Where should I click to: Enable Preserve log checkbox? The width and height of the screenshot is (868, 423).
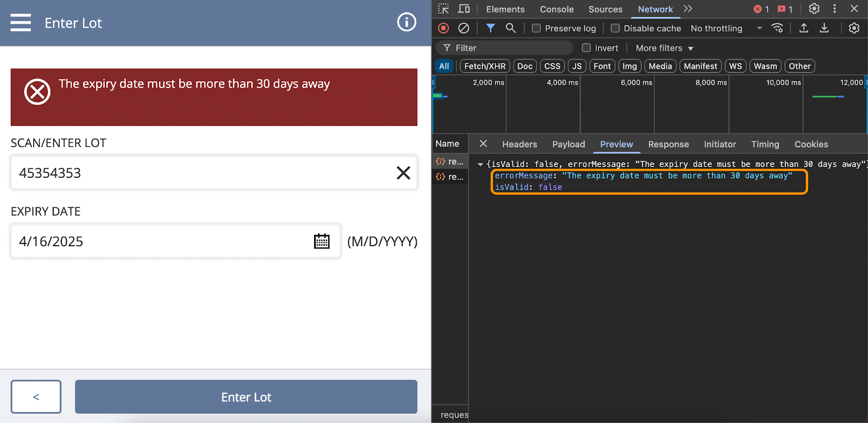coord(536,28)
